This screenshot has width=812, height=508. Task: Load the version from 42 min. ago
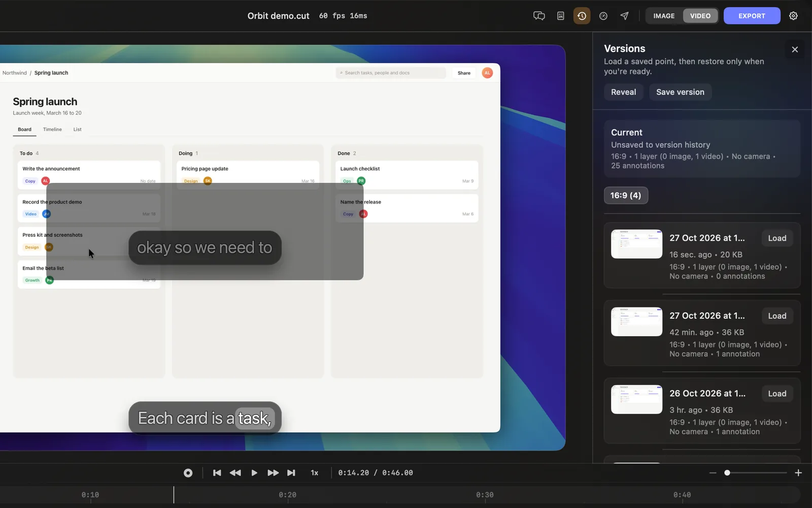click(x=777, y=316)
